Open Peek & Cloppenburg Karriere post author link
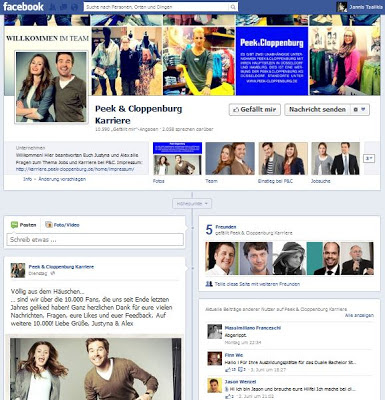Viewport: 385px width, 400px height. click(61, 267)
